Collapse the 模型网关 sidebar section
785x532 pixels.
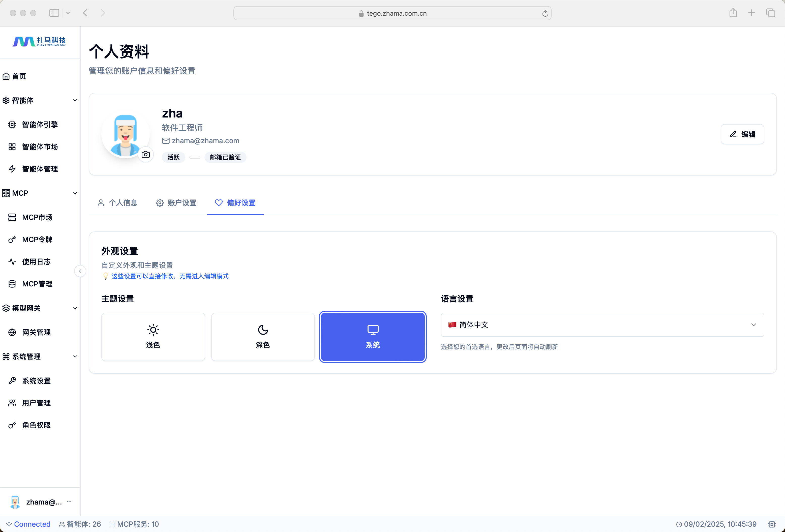coord(75,308)
